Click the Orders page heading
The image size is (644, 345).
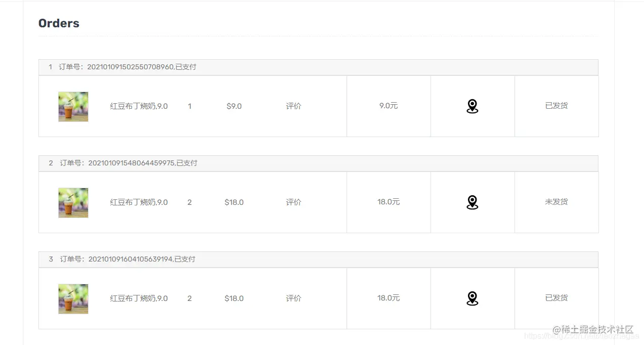(59, 23)
